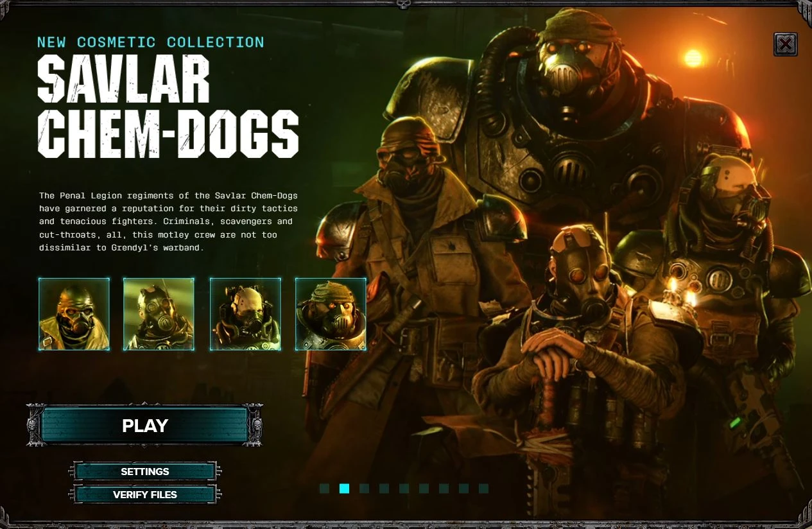Go to the fifth carousel slide dot
812x529 pixels.
[x=404, y=489]
